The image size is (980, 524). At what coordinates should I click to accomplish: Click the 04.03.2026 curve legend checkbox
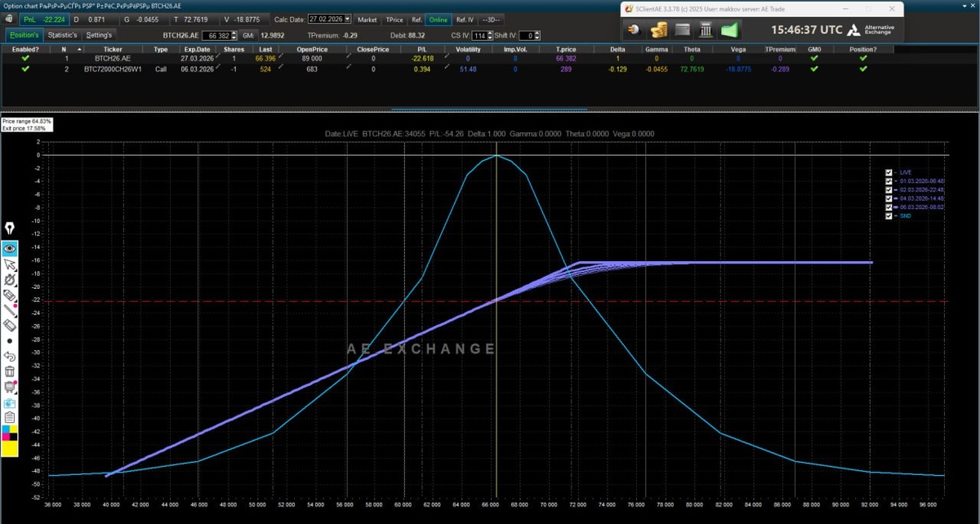click(889, 198)
